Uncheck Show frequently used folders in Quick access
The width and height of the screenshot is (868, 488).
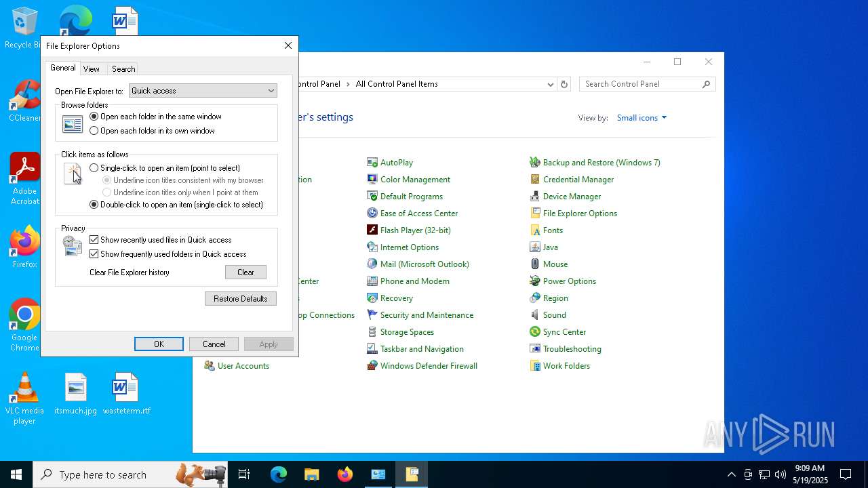(94, 254)
